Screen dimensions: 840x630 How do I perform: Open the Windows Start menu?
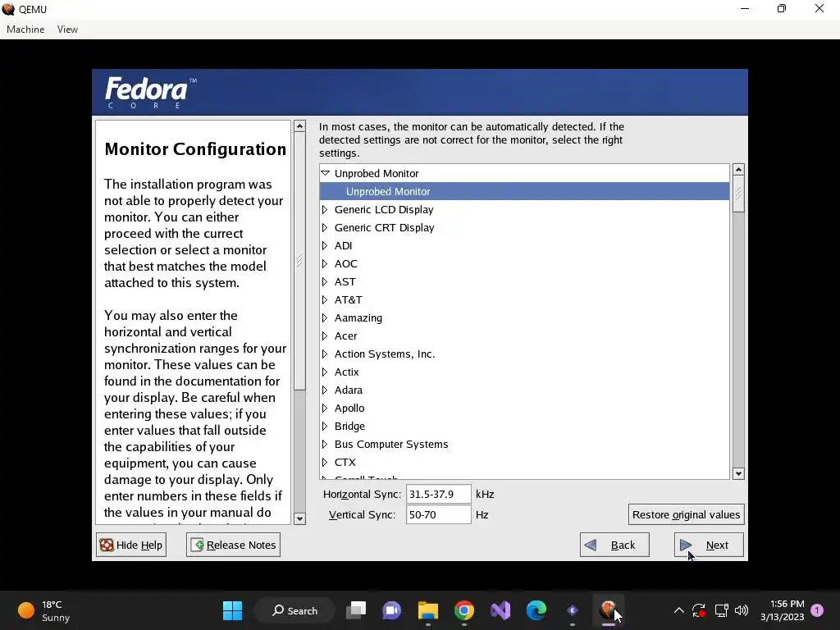tap(232, 610)
